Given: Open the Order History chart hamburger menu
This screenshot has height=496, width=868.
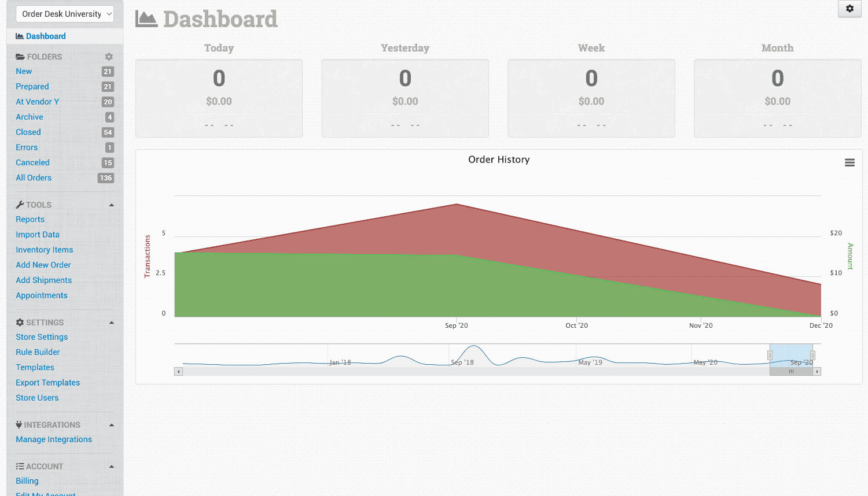Looking at the screenshot, I should [849, 163].
